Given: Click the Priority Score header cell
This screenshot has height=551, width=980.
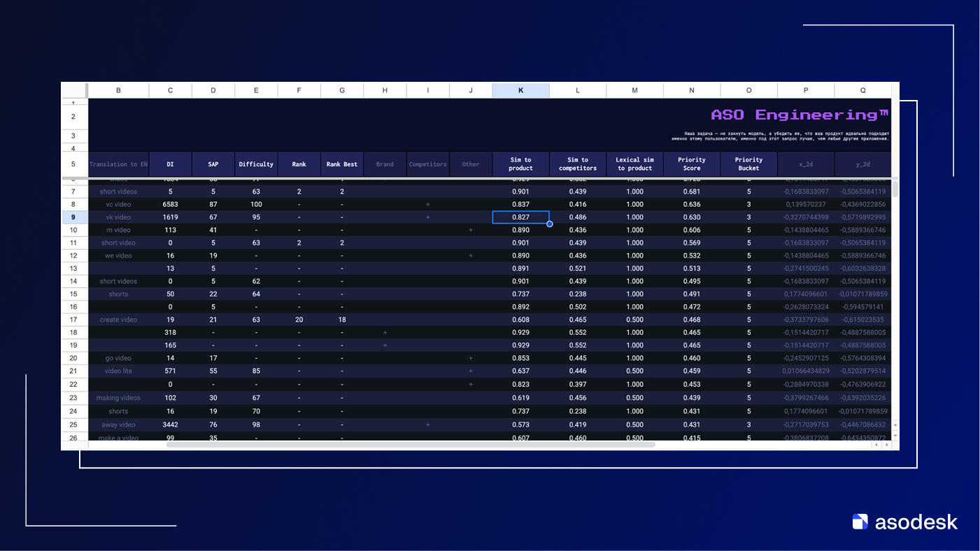Looking at the screenshot, I should [x=691, y=164].
